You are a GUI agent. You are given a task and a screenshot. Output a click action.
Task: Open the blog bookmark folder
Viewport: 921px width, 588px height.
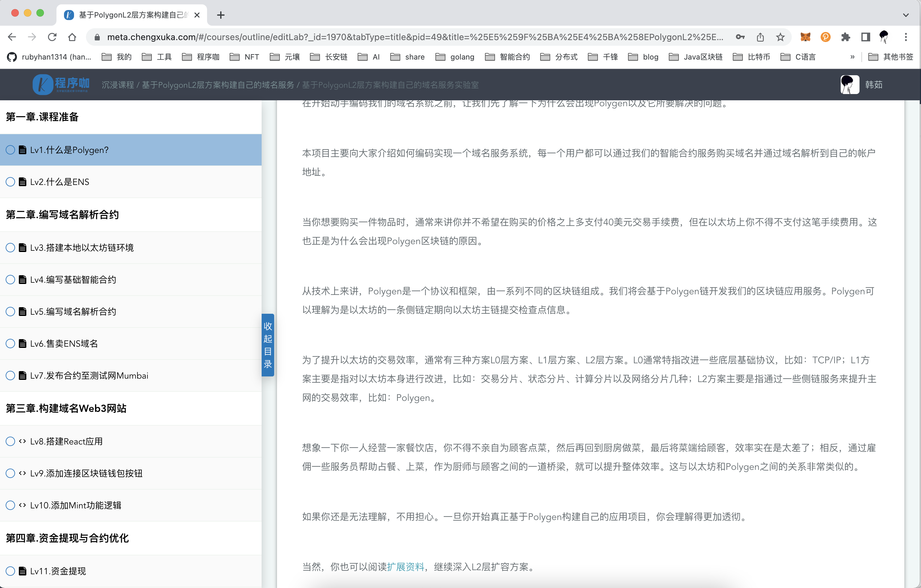click(x=643, y=57)
